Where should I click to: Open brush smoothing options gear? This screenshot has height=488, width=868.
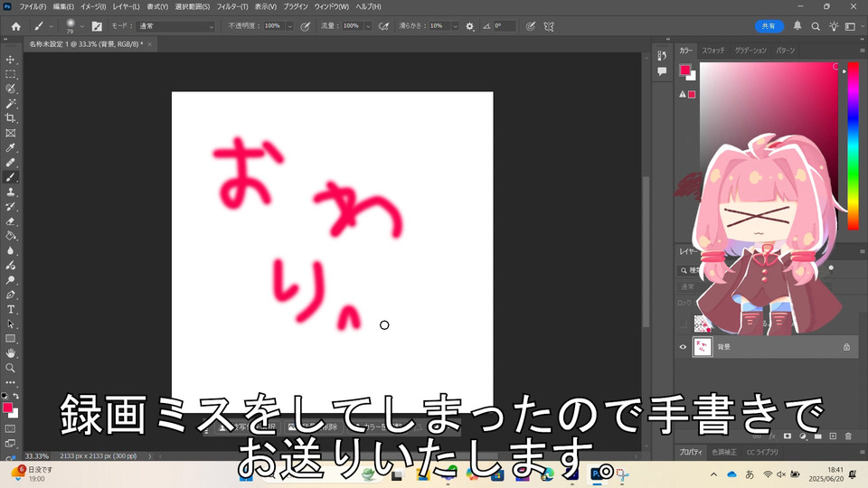[470, 26]
